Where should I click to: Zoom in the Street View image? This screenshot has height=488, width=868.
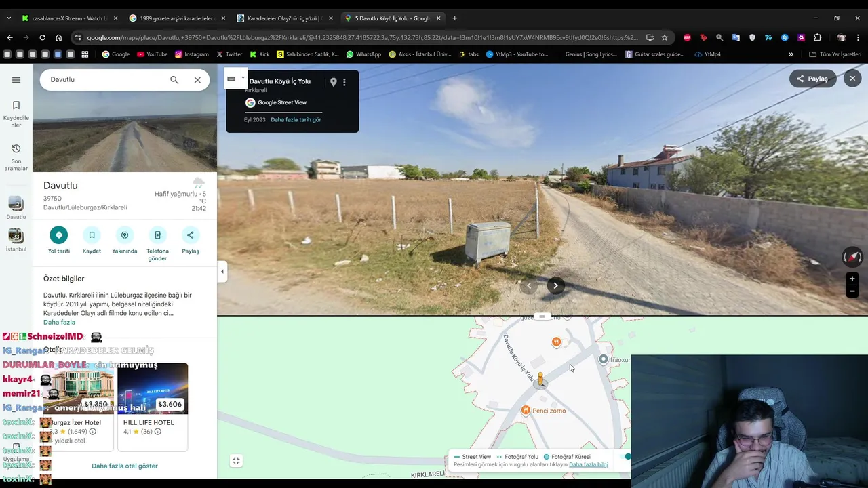852,279
